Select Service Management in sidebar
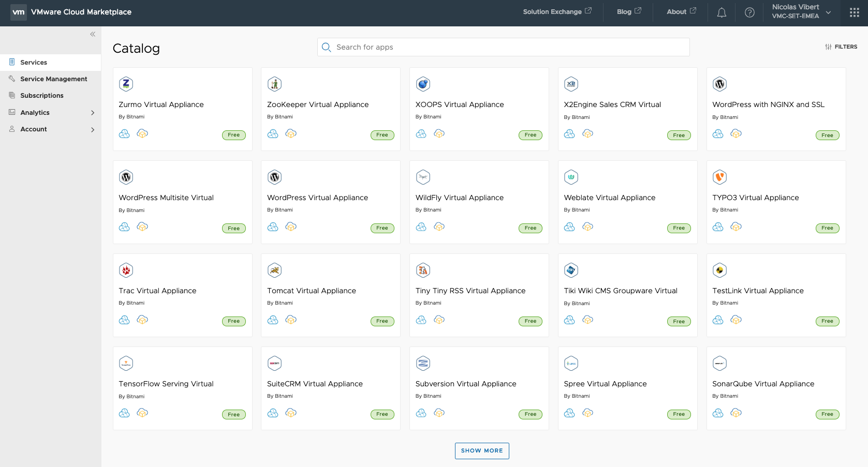 pos(53,79)
